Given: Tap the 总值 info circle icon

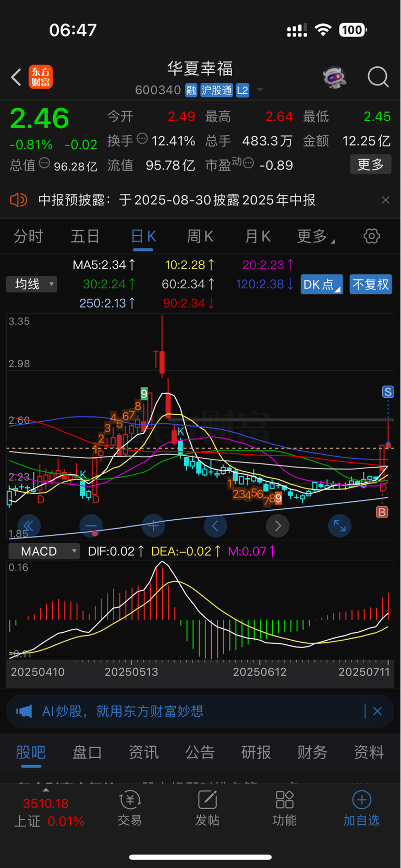Looking at the screenshot, I should click(x=45, y=163).
